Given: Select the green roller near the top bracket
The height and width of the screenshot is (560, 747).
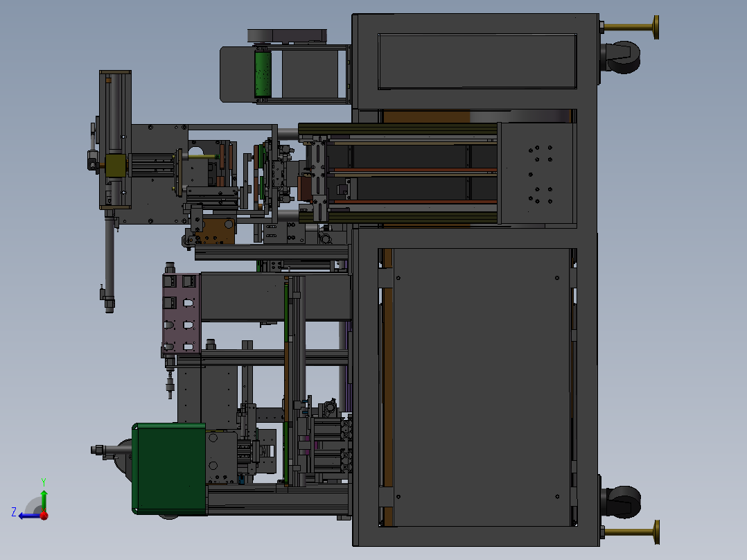Looking at the screenshot, I should pyautogui.click(x=263, y=75).
